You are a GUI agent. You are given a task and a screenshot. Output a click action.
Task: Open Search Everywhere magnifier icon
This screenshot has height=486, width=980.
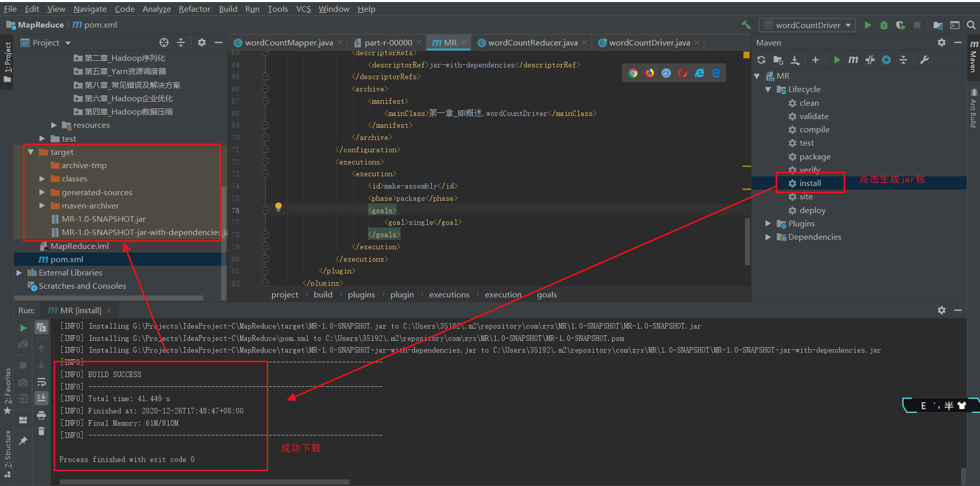971,25
